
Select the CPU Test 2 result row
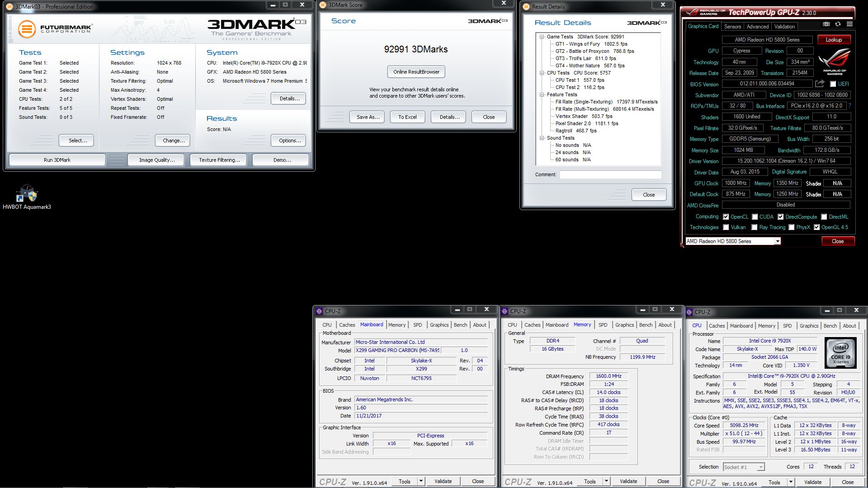point(580,87)
